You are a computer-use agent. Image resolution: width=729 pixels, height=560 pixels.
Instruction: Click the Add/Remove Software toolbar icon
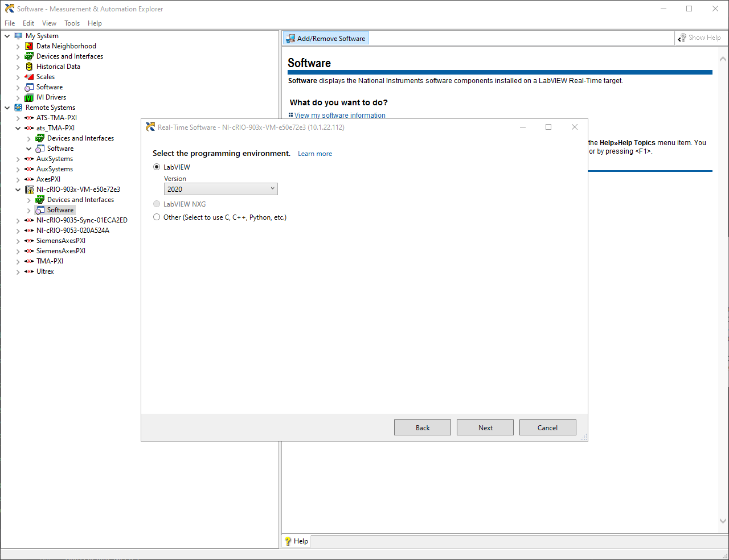pos(290,38)
